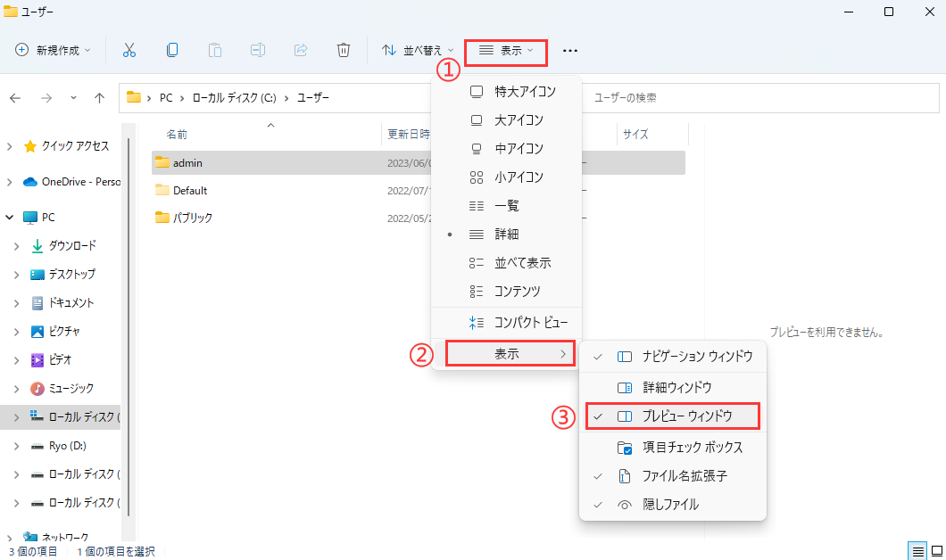Screen dimensions: 946x560
Task: Click the Cut icon on the toolbar
Action: 129,50
